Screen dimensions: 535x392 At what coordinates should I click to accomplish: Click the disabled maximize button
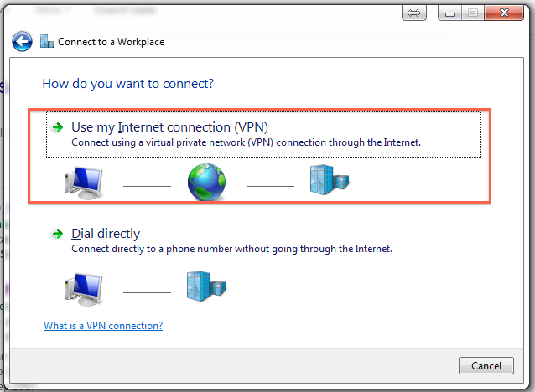pos(473,13)
